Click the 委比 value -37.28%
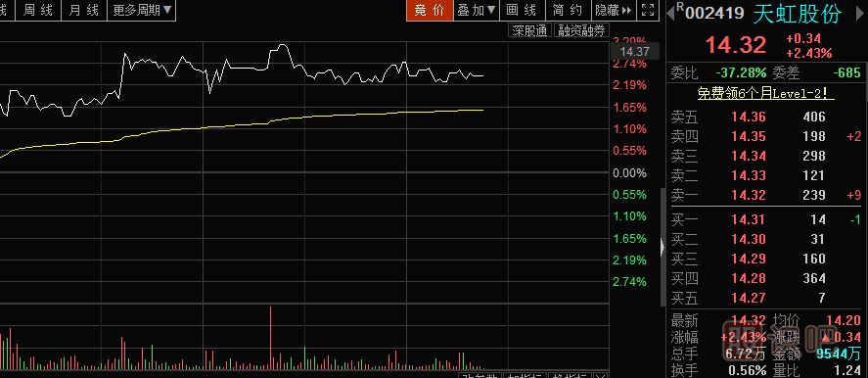 pyautogui.click(x=741, y=72)
